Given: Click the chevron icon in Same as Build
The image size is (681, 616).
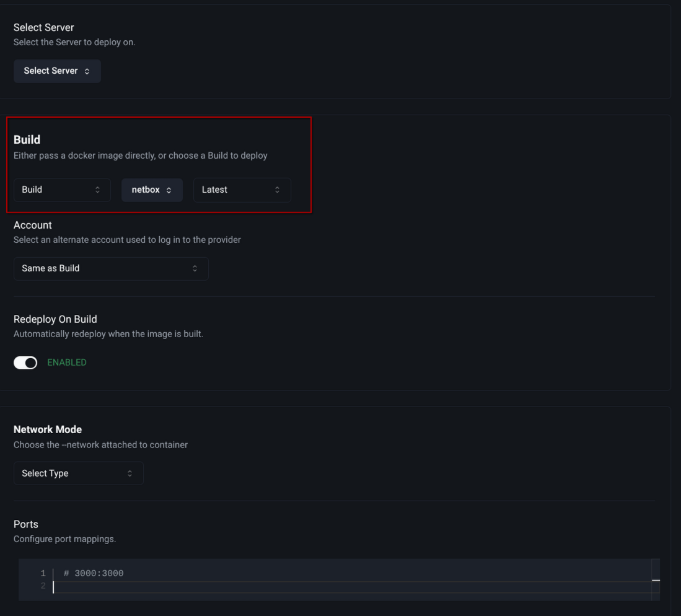Looking at the screenshot, I should (195, 268).
